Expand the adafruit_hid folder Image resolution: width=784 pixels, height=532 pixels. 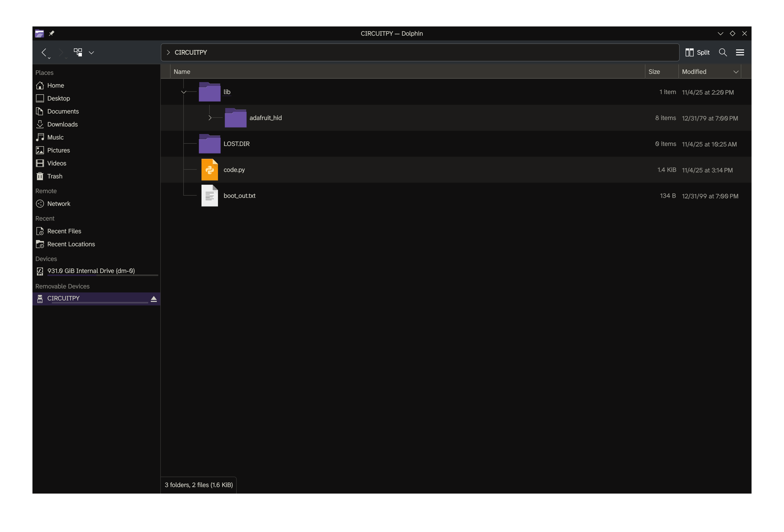(210, 118)
